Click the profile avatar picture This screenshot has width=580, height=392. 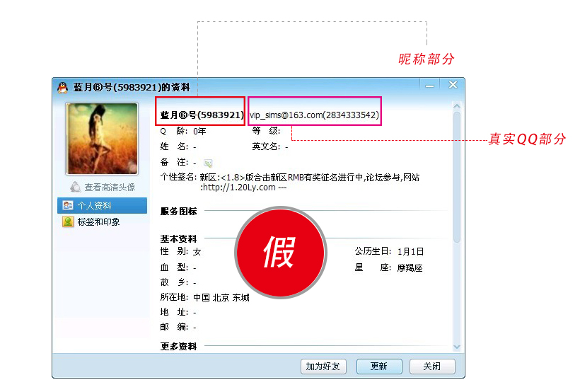(102, 139)
